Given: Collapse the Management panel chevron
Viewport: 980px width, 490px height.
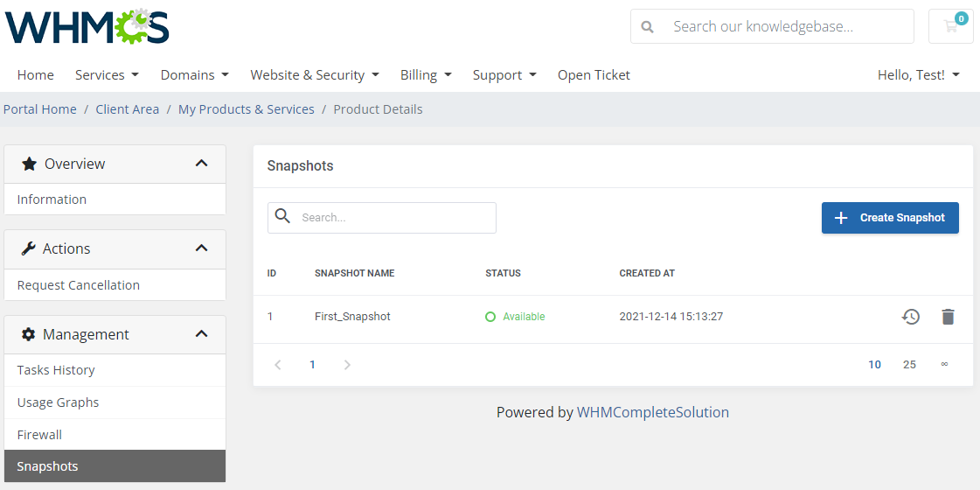Looking at the screenshot, I should click(201, 334).
